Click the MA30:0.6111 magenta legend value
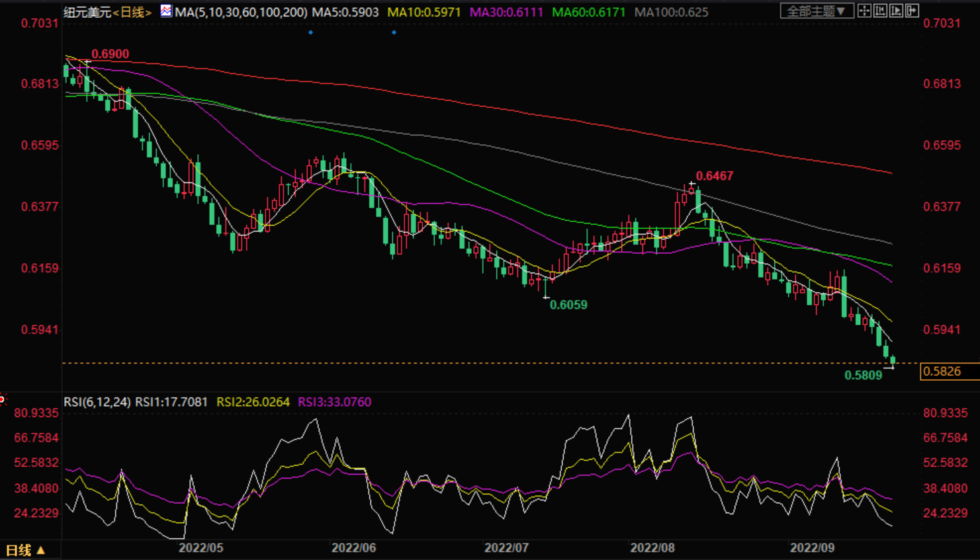This screenshot has height=560, width=980. pos(506,12)
